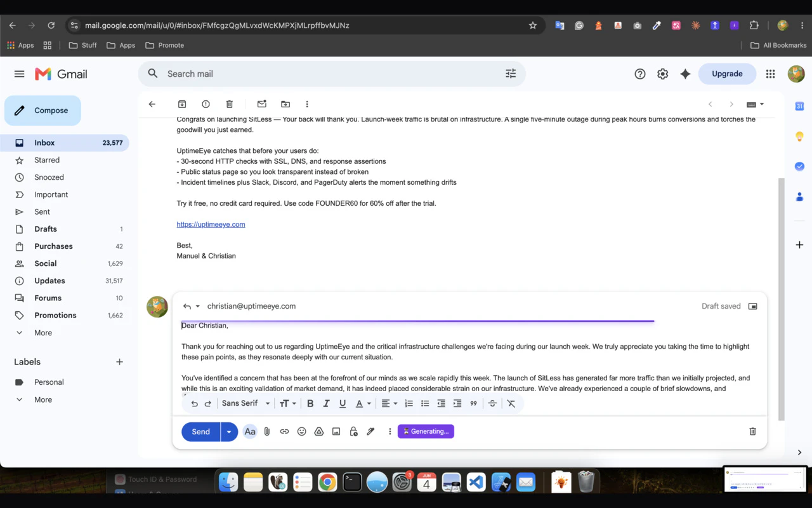
Task: Open Send options dropdown arrow
Action: click(229, 432)
